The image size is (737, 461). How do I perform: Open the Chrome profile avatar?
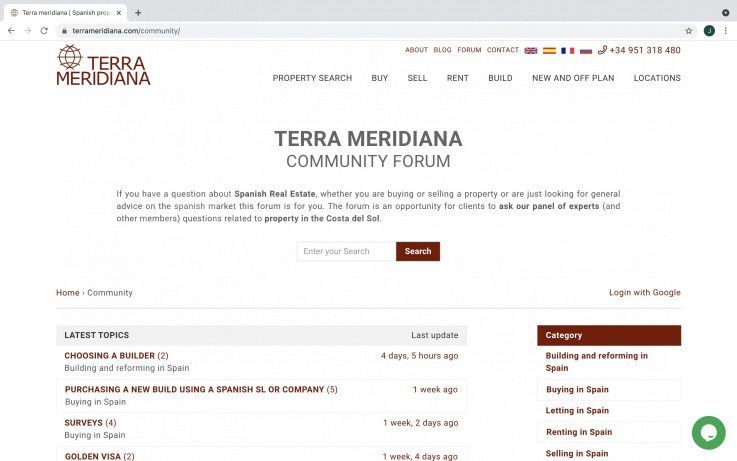pos(709,31)
